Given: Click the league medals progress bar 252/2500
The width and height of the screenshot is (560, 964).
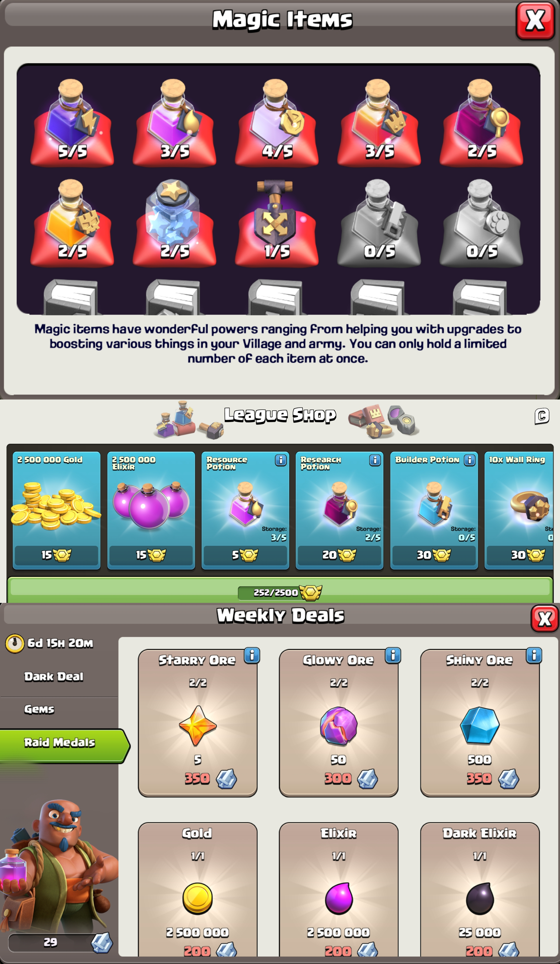Looking at the screenshot, I should pos(280,592).
